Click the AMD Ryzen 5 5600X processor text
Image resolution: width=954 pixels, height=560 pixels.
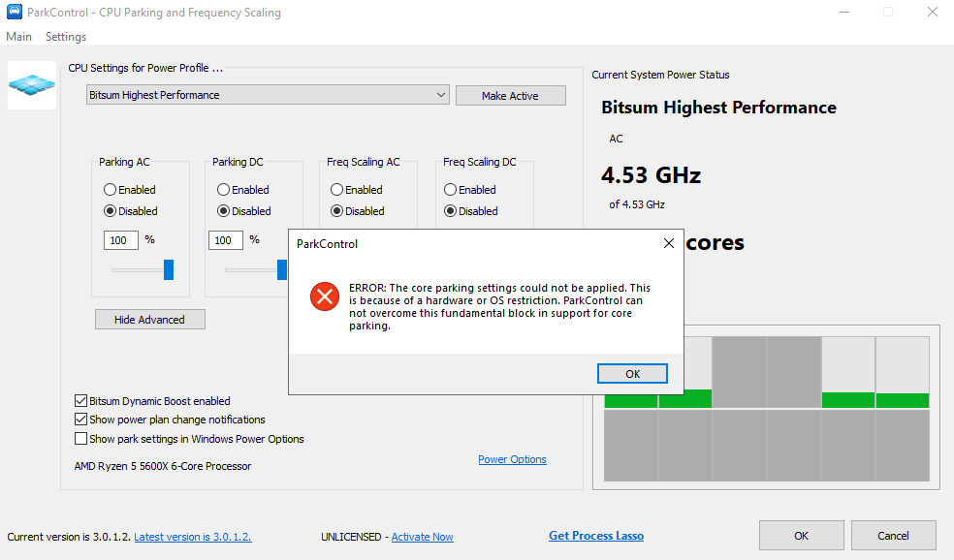pos(163,466)
